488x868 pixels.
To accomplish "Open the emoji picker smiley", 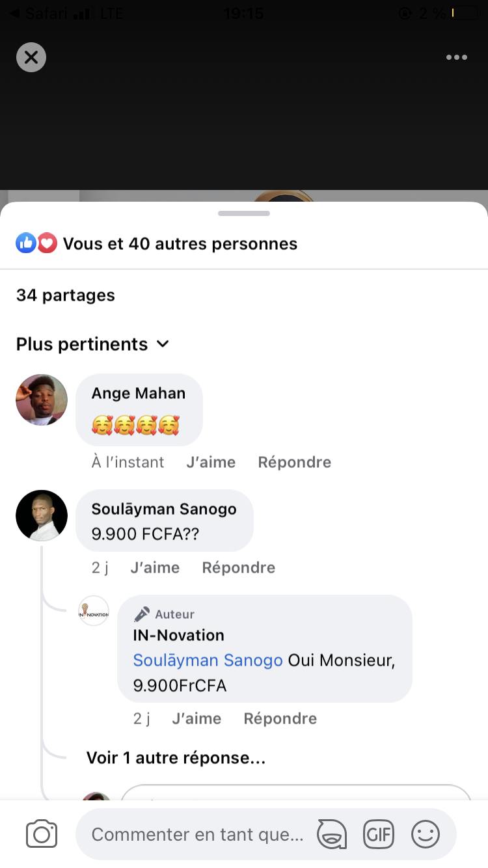I will [x=426, y=834].
